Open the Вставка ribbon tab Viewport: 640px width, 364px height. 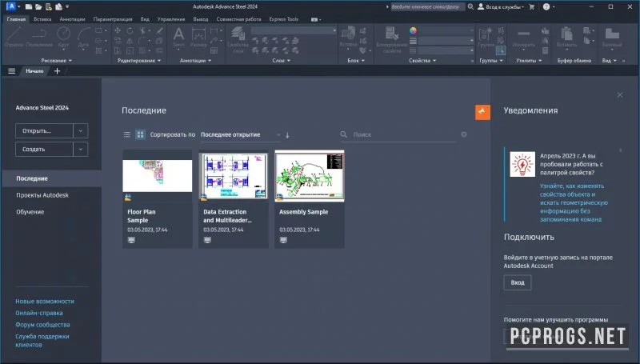pos(42,19)
